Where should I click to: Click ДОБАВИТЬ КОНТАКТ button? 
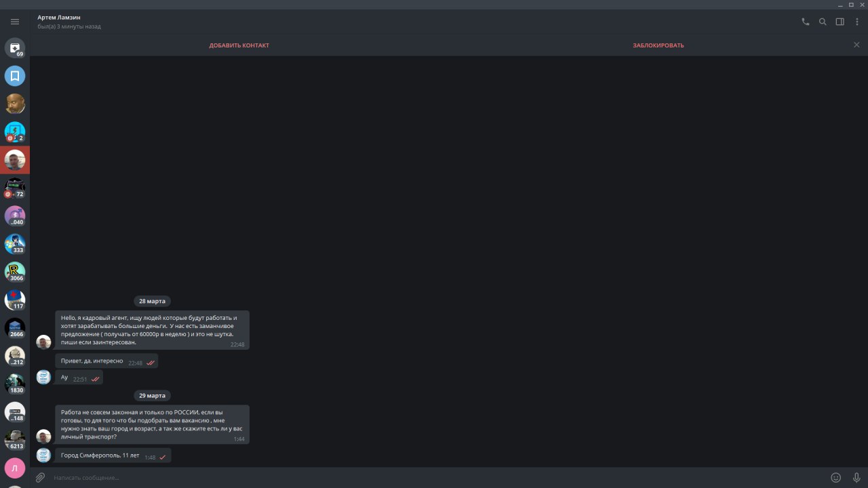pos(239,45)
